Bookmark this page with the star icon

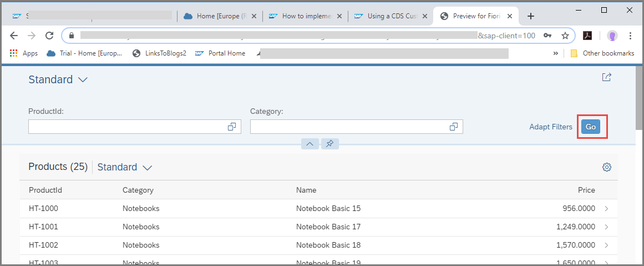click(565, 36)
